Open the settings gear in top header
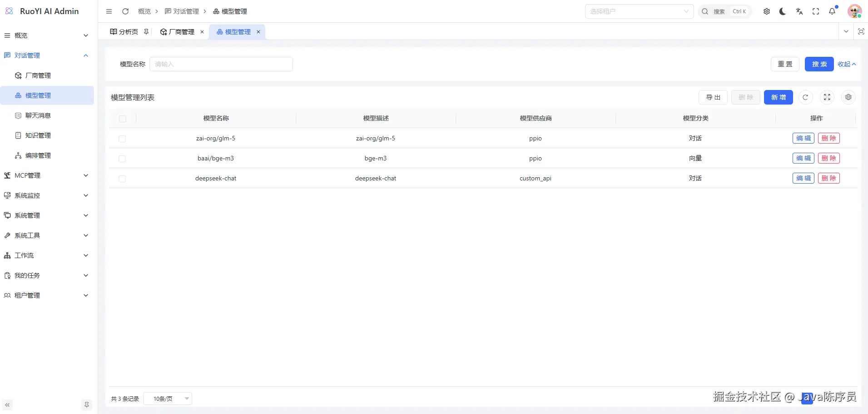Viewport: 868px width, 414px height. (767, 11)
